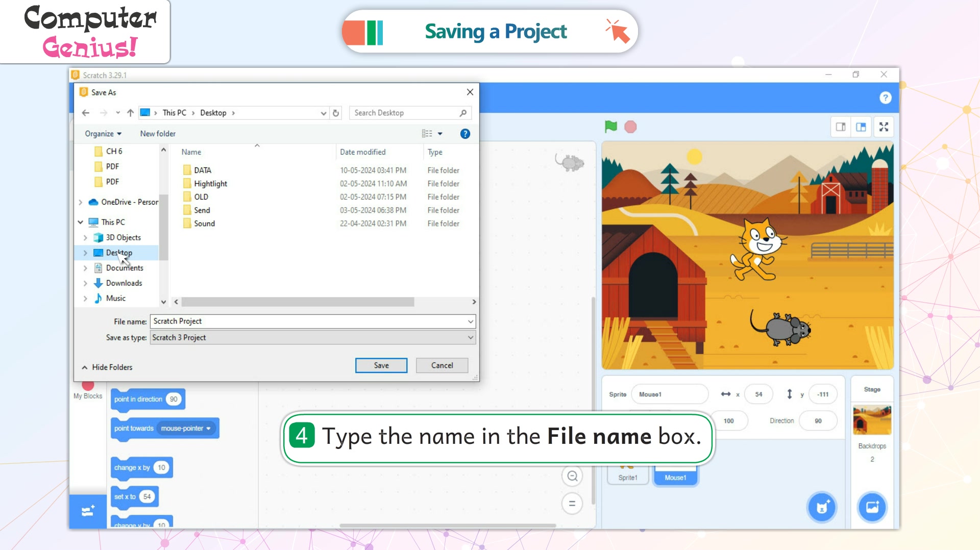Expand the Downloads tree node

(x=85, y=283)
